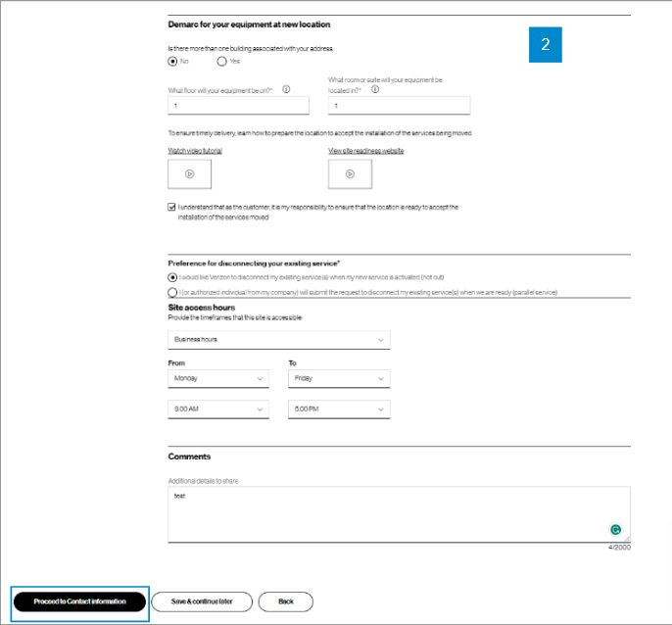Open the From day dropdown showing Monday
Viewport: 672px width, 625px height.
click(218, 378)
